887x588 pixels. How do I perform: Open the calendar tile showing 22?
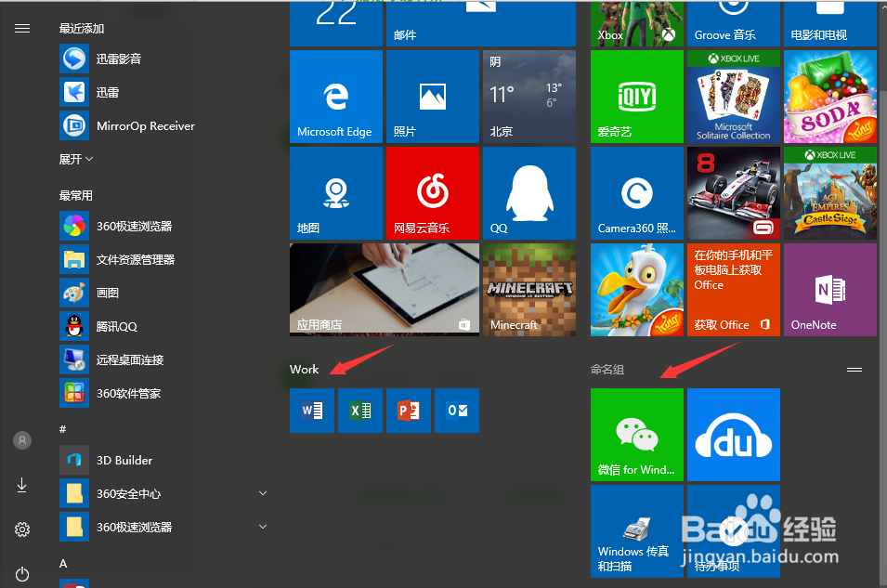336,23
